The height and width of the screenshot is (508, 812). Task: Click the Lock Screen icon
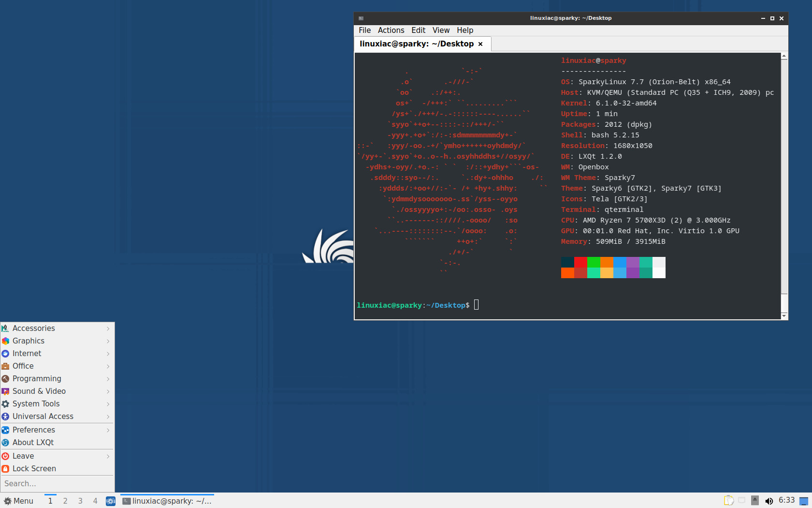(x=5, y=468)
